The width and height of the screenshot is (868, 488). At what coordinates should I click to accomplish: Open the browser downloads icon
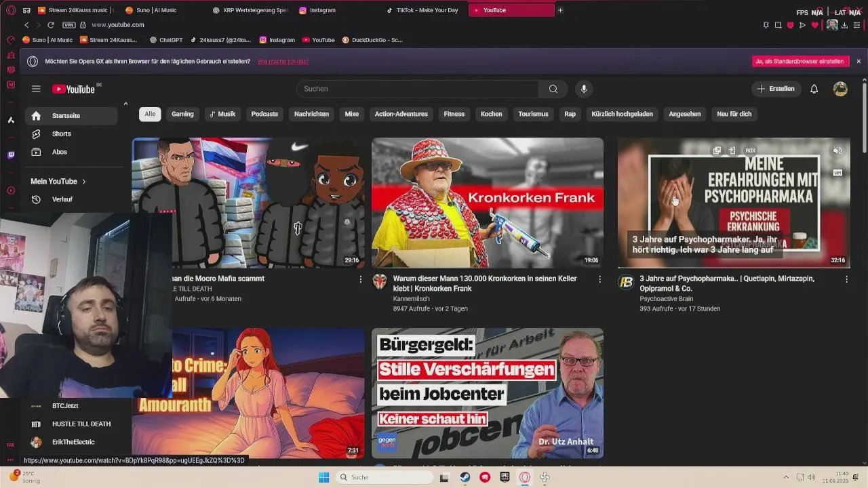pyautogui.click(x=844, y=25)
